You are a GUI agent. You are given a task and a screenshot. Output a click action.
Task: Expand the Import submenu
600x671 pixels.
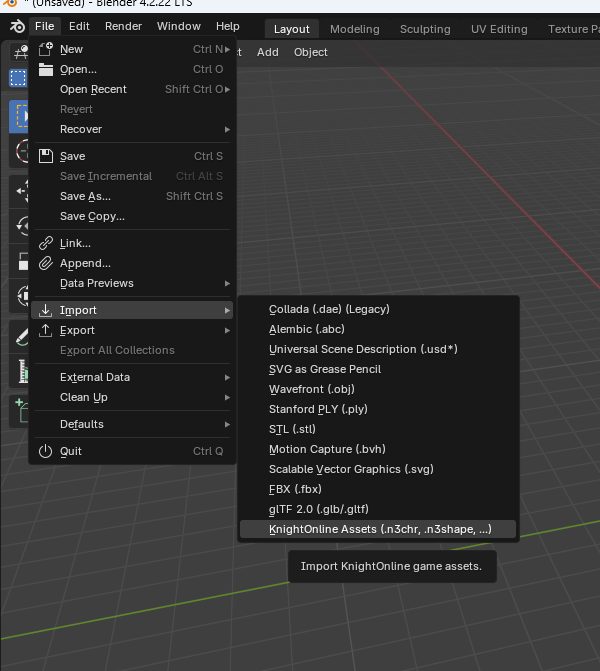pyautogui.click(x=227, y=310)
